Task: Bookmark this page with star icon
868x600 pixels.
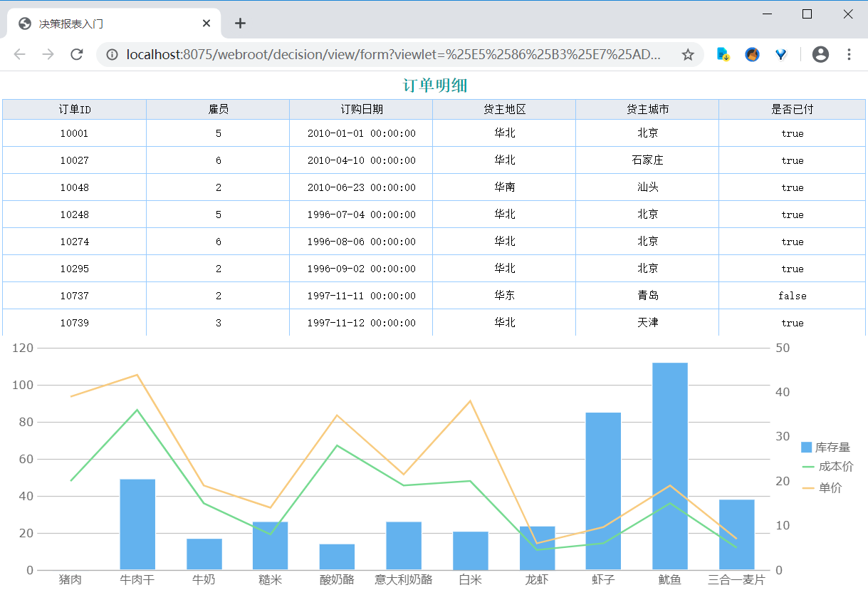Action: pyautogui.click(x=688, y=55)
